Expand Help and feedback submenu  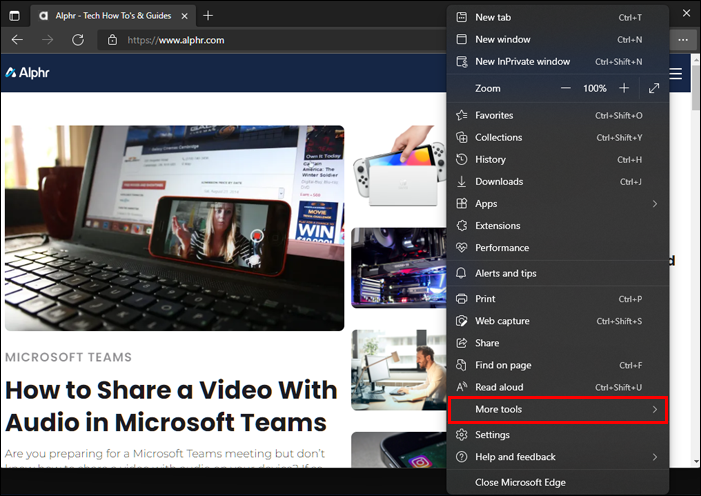point(558,457)
